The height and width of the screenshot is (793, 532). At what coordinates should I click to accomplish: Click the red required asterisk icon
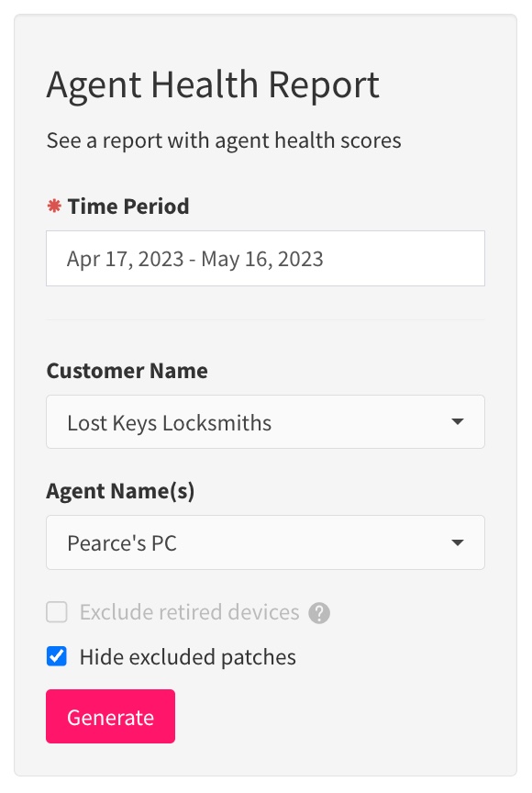click(x=54, y=206)
